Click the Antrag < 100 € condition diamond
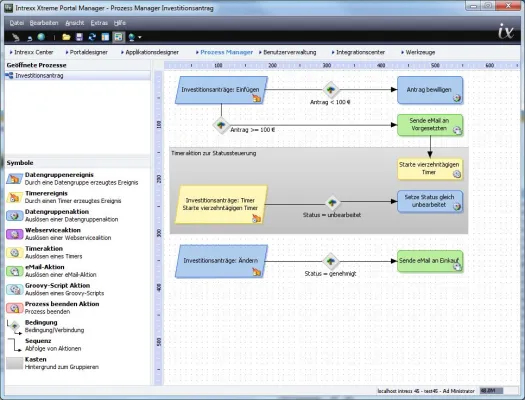The width and height of the screenshot is (525, 400). coord(331,90)
